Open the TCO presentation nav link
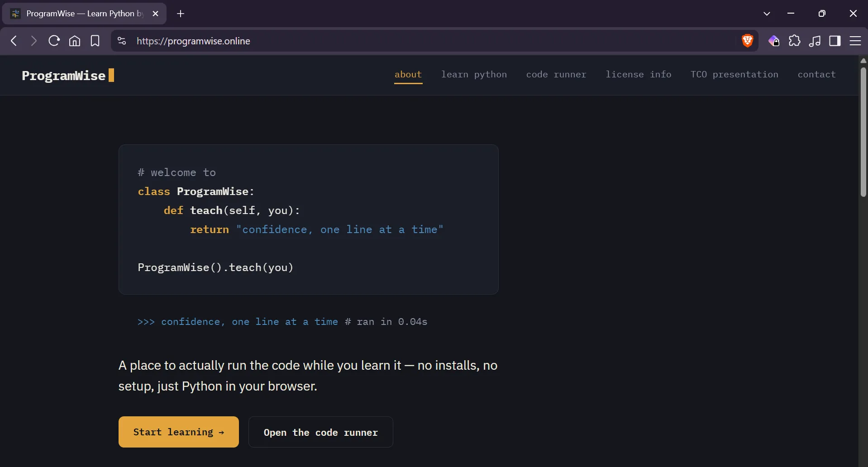Screen dimensions: 868x467 pyautogui.click(x=734, y=74)
